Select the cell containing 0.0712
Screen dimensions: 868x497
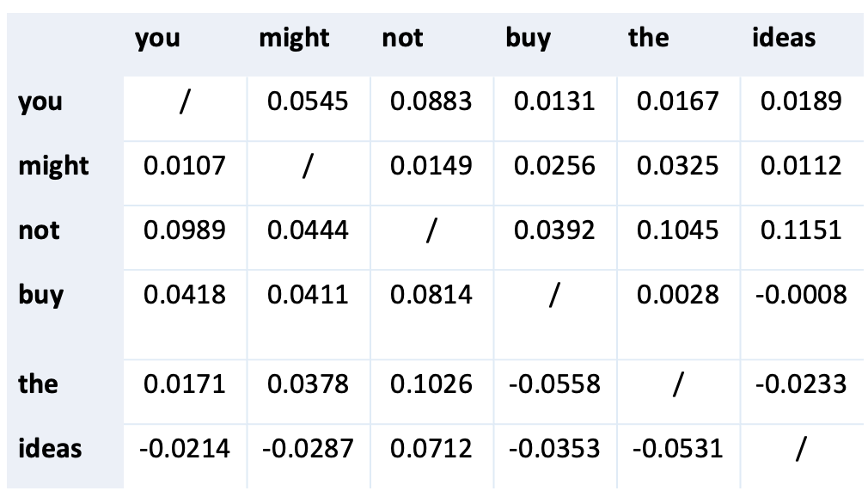431,448
